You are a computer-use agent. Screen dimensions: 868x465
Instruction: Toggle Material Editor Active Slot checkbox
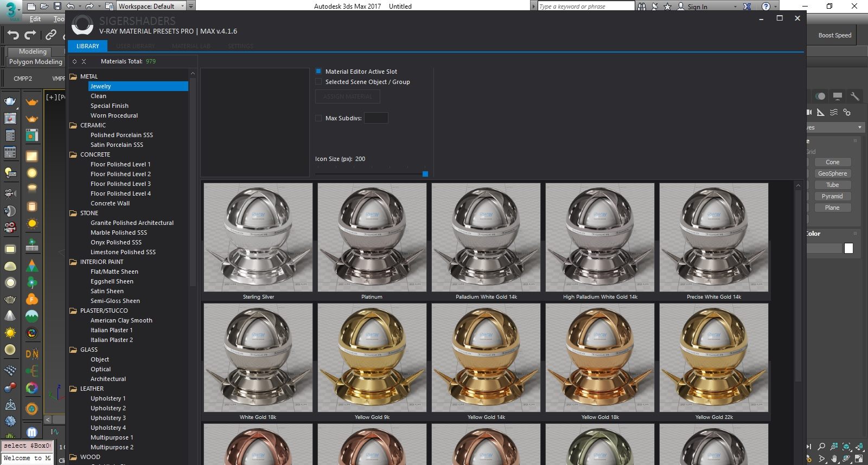(318, 71)
